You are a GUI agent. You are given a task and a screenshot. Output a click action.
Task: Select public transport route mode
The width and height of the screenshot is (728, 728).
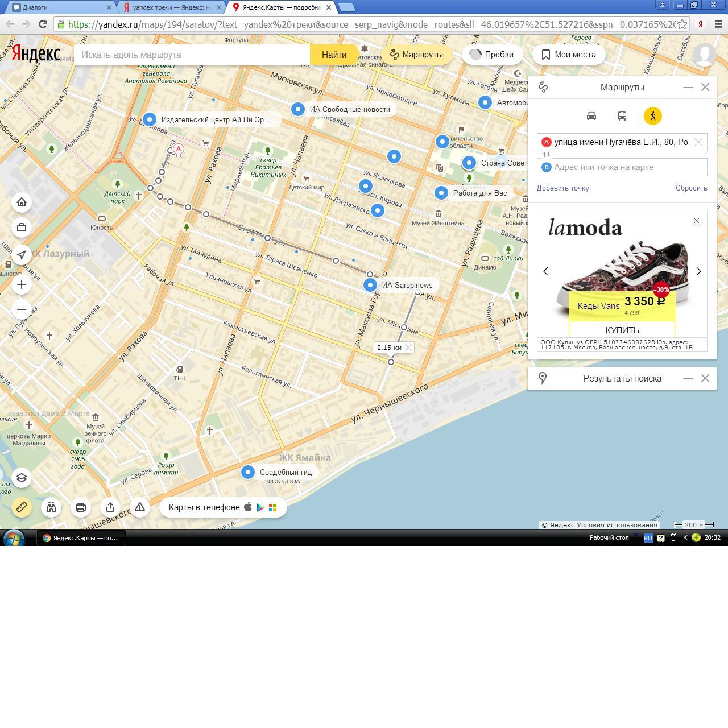pos(622,116)
